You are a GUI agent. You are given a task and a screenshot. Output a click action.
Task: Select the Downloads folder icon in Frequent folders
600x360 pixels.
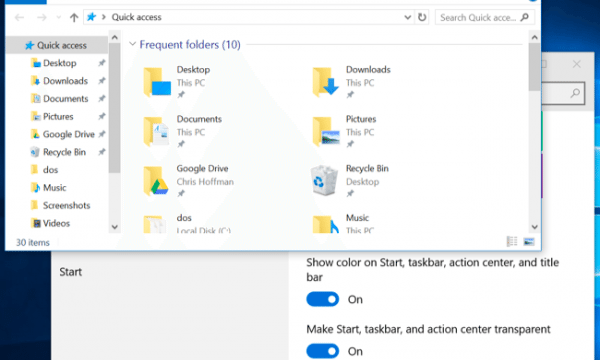click(x=326, y=82)
